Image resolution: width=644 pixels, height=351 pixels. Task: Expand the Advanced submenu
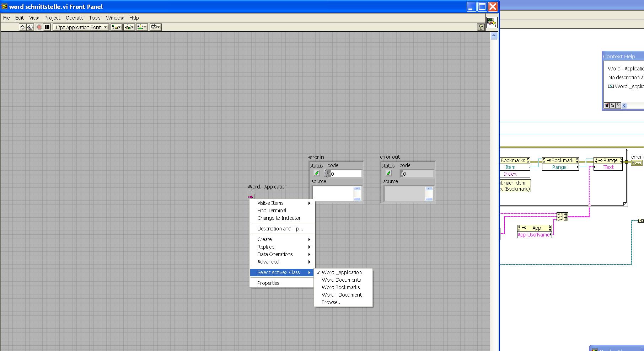282,262
